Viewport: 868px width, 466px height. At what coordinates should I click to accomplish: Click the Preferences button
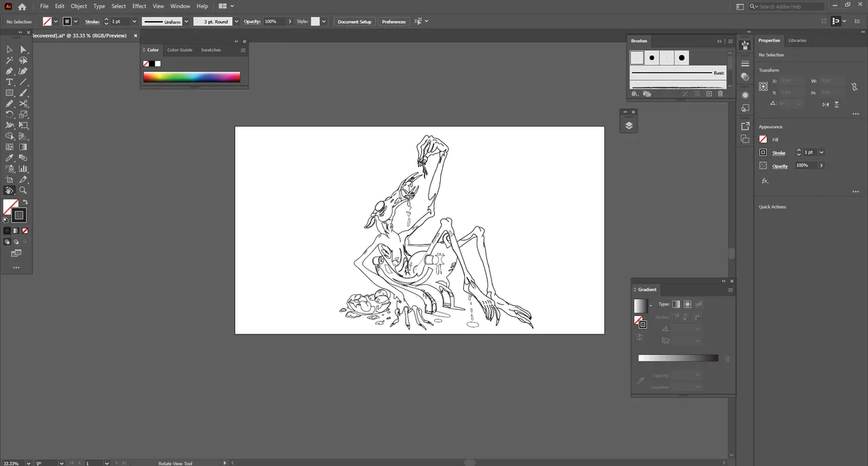click(394, 22)
